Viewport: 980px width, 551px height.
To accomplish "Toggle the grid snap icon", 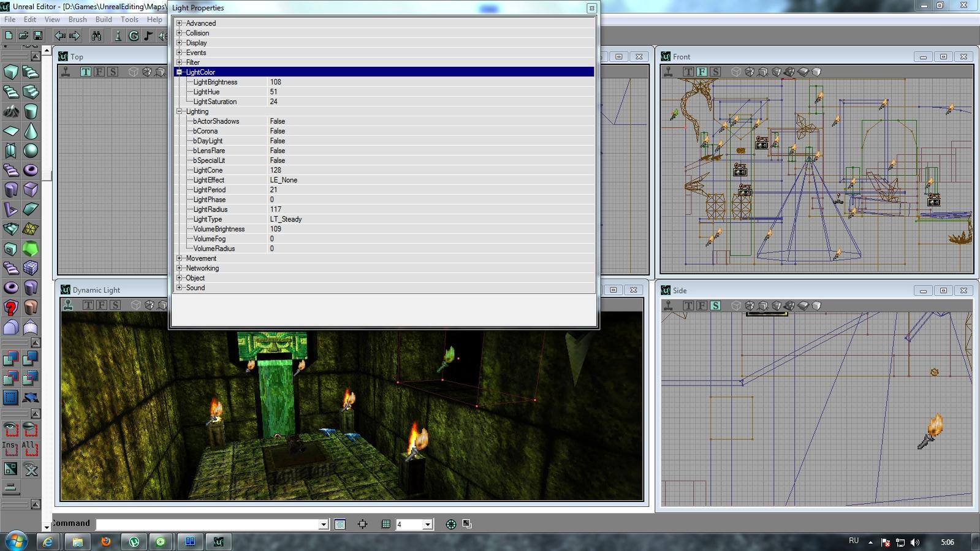I will pyautogui.click(x=386, y=524).
